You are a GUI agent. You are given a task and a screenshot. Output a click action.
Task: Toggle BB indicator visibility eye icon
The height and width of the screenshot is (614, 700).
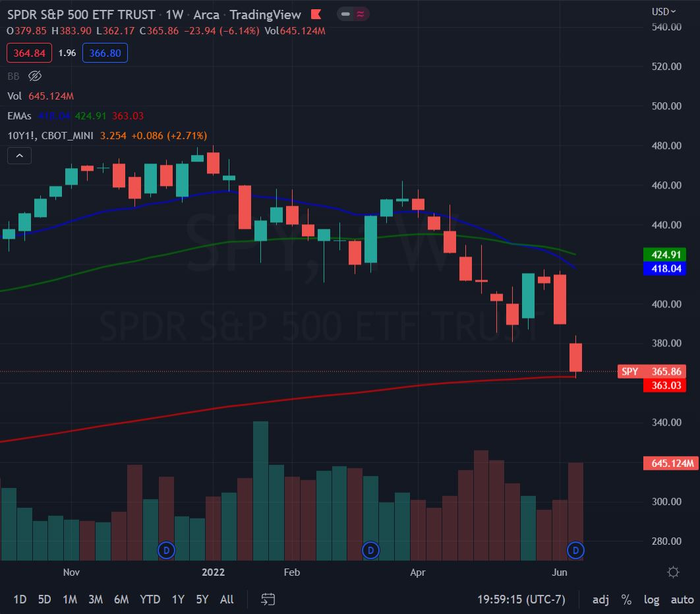tap(35, 77)
